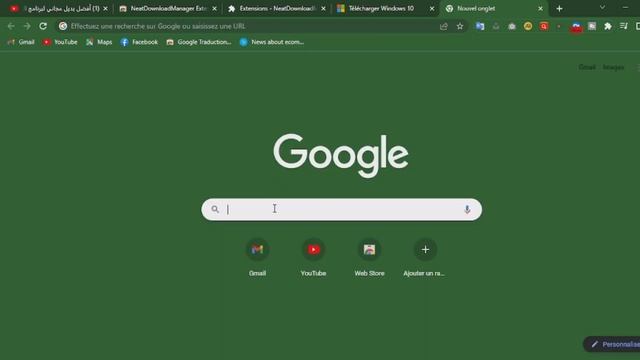640x360 pixels.
Task: Open the News about ecom bookmark
Action: tap(272, 42)
